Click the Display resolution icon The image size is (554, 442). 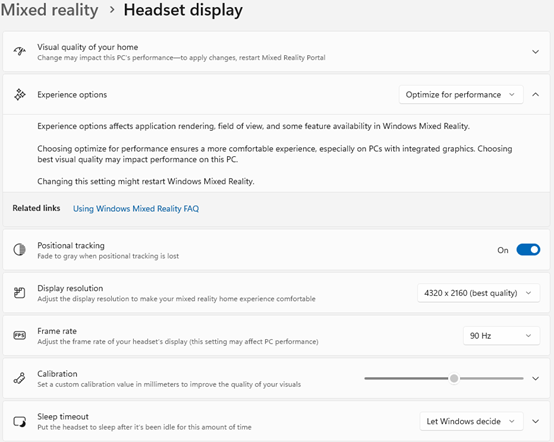click(19, 293)
